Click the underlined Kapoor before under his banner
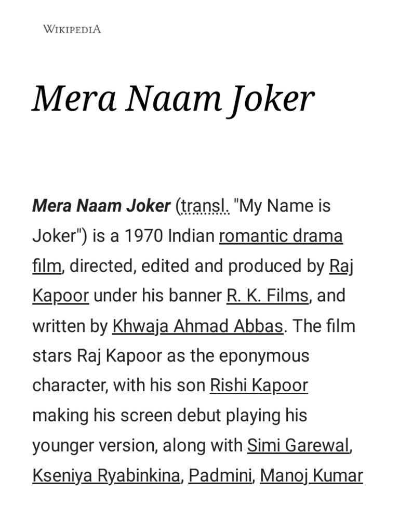399x532 pixels. coord(61,296)
